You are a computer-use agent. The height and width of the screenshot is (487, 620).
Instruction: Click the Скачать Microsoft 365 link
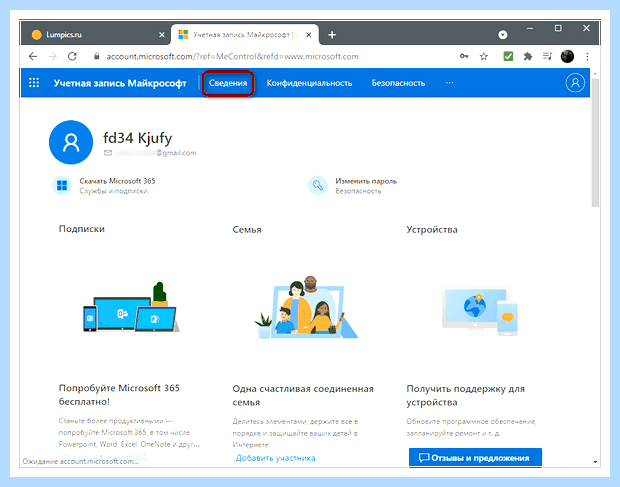click(x=117, y=181)
